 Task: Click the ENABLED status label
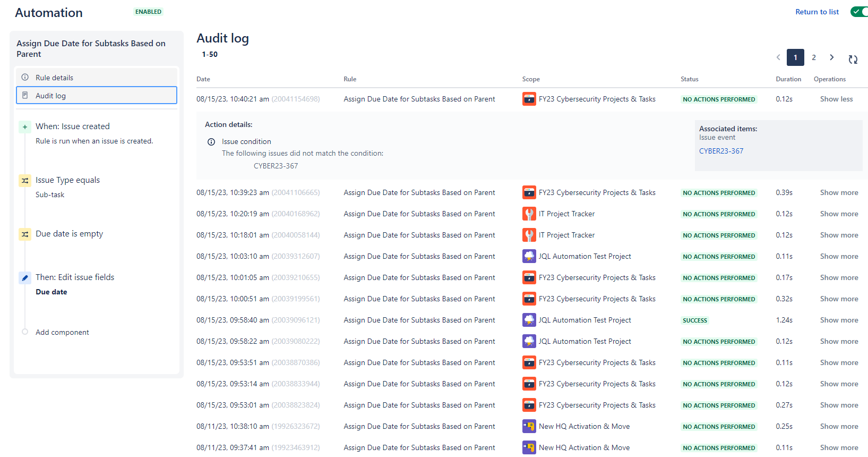click(148, 12)
